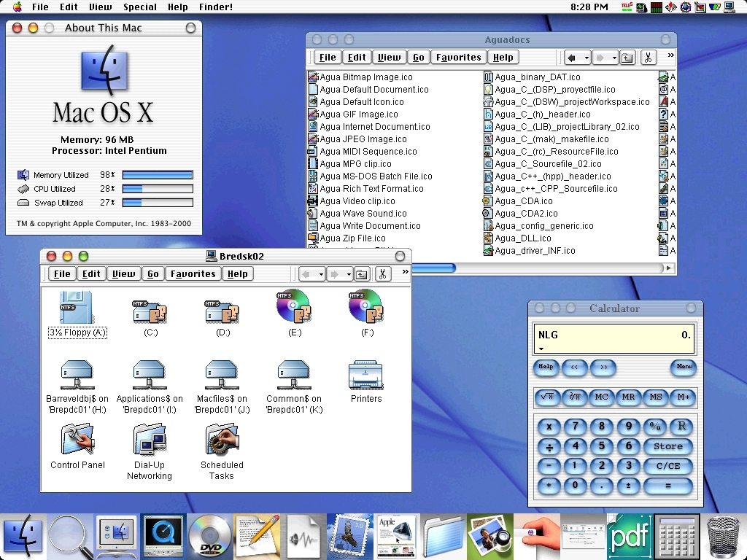Open the Apple menu
The width and height of the screenshot is (747, 560).
[18, 7]
